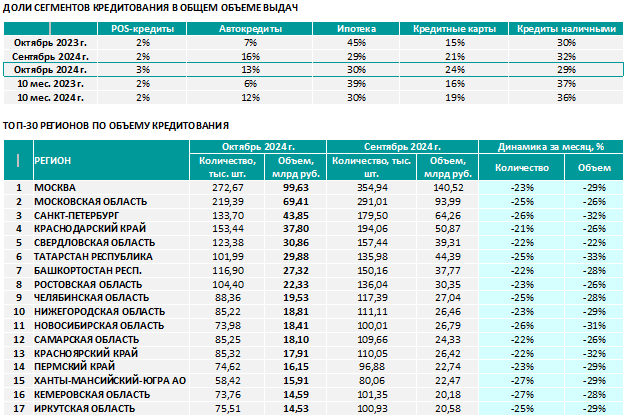This screenshot has width=626, height=417.
Task: Click the КРАСНОЯРСКИЙ КРАЙ region cell
Action: [111, 353]
